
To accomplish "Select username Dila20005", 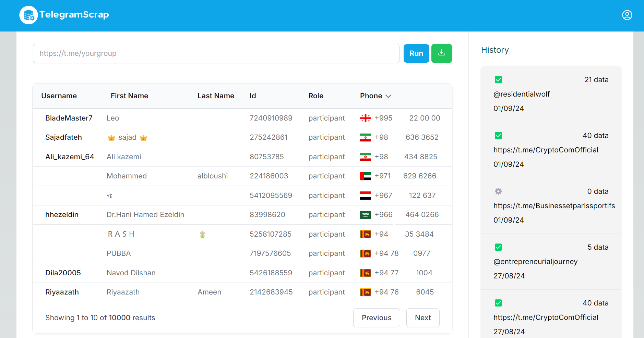I will click(x=63, y=273).
